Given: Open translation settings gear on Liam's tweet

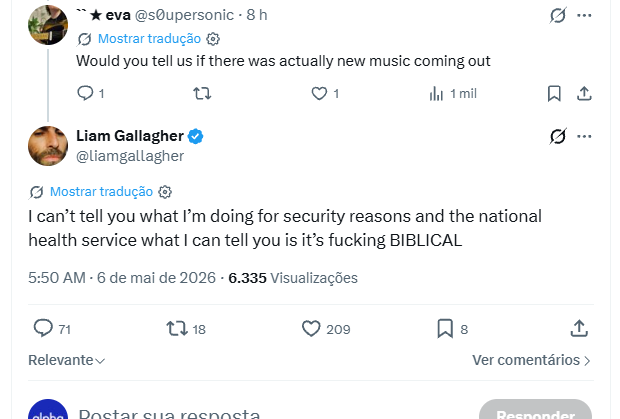Looking at the screenshot, I should [x=165, y=192].
